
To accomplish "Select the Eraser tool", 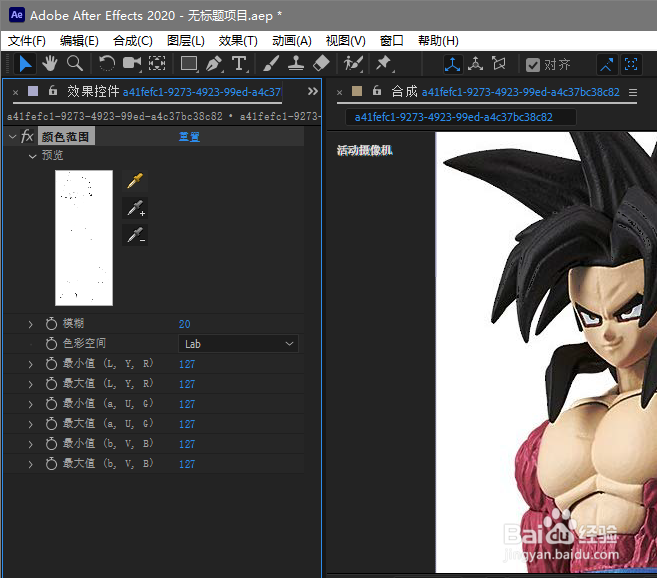I will pos(321,64).
